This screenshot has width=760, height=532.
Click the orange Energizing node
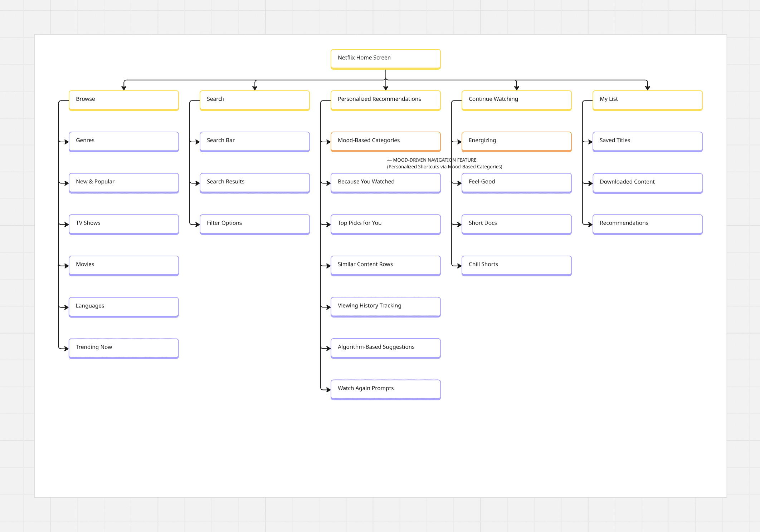coord(516,142)
